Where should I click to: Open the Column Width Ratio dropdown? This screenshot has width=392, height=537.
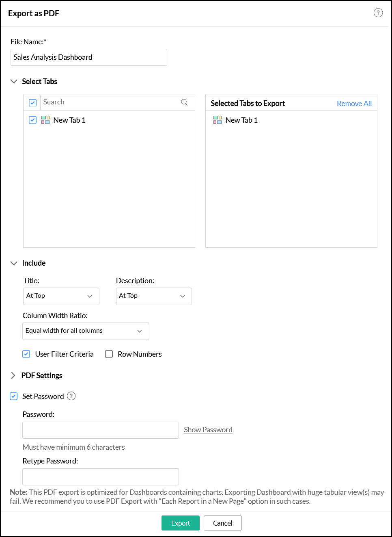[x=86, y=331]
